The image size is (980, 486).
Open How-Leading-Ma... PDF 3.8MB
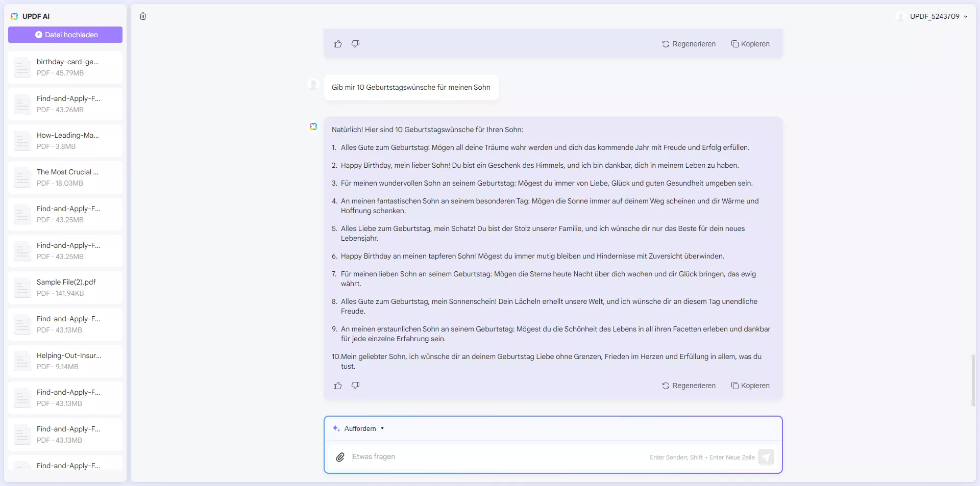tap(65, 141)
